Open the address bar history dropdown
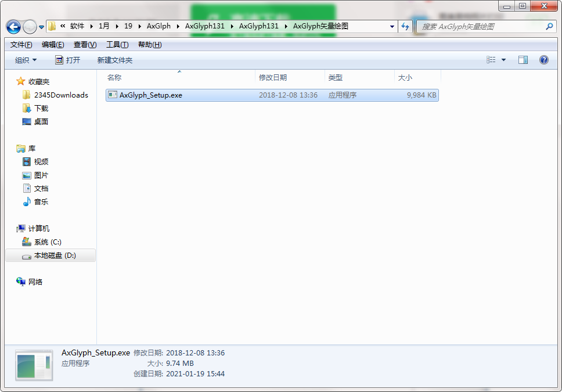This screenshot has width=562, height=392. click(x=392, y=27)
